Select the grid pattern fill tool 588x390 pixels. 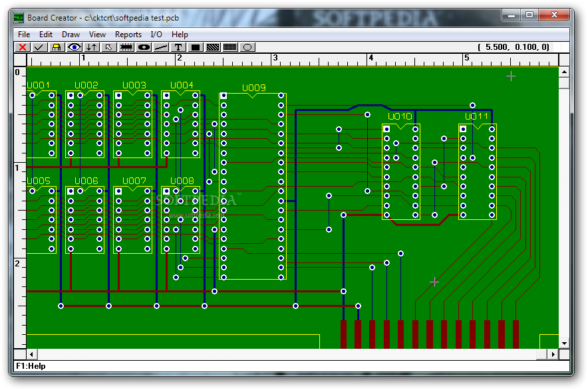(230, 47)
